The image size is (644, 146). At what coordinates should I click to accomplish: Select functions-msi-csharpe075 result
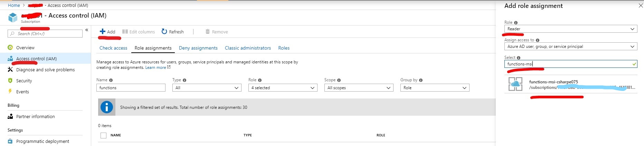571,84
